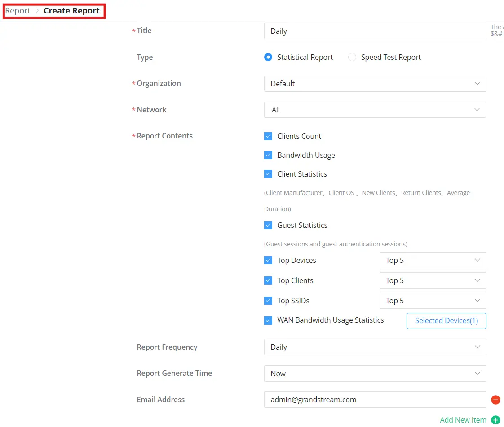
Task: Click into the Email Address field
Action: click(375, 400)
